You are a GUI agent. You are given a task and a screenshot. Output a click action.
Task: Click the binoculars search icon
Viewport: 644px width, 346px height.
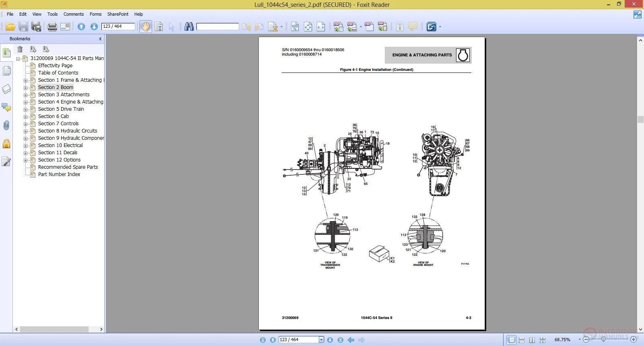[189, 27]
